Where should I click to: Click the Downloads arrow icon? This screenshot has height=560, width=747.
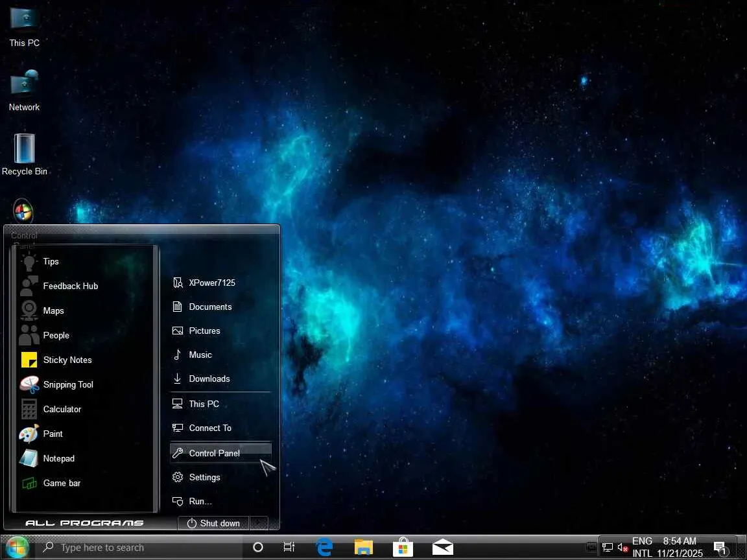[177, 379]
